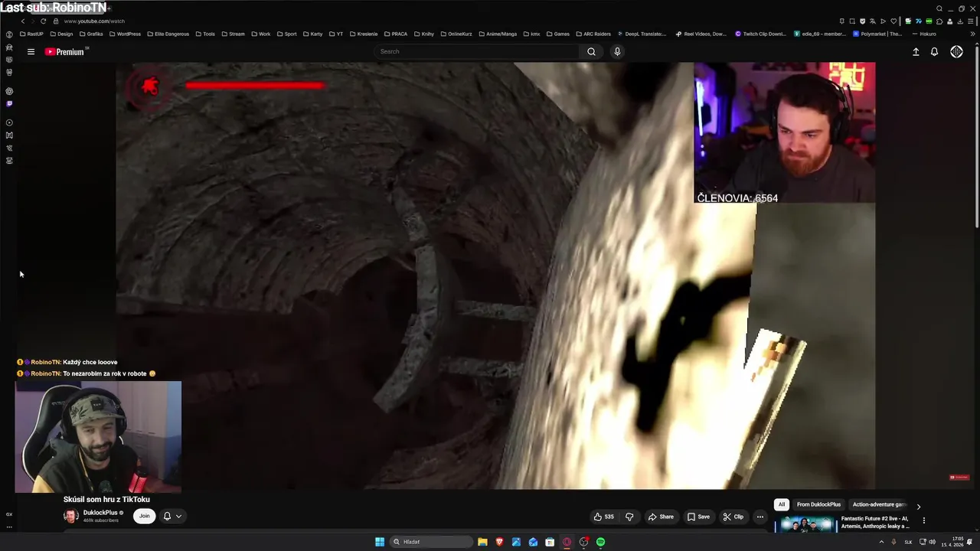Open more actions three-dot menu
This screenshot has height=551, width=980.
coord(760,517)
